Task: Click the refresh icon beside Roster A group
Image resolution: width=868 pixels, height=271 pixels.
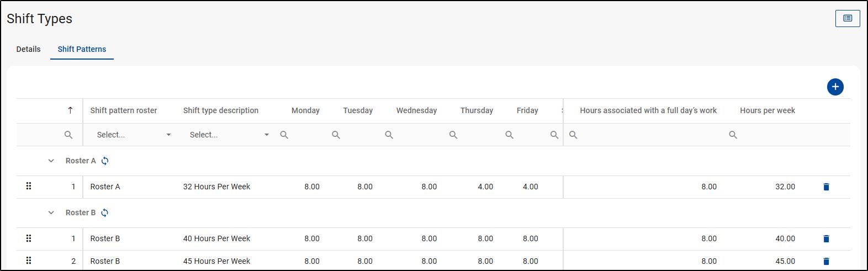Action: (x=105, y=161)
